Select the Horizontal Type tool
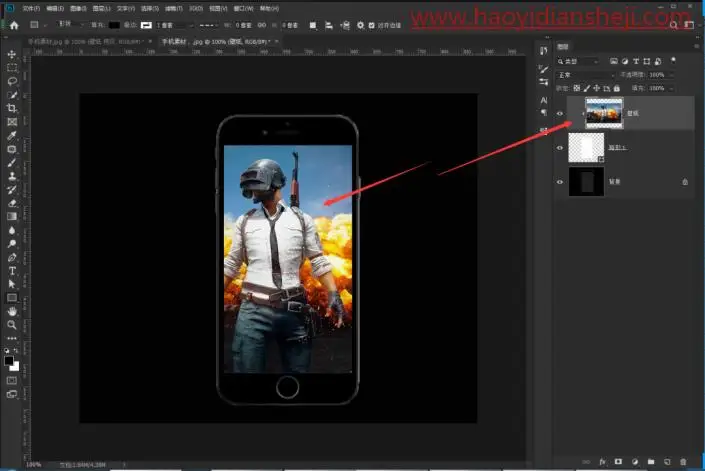 coord(12,271)
